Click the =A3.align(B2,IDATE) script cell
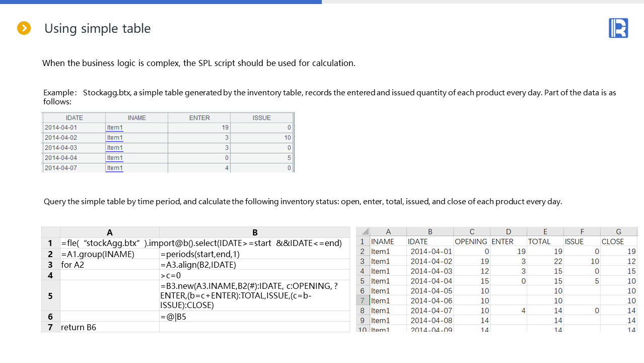The width and height of the screenshot is (644, 363). (198, 265)
